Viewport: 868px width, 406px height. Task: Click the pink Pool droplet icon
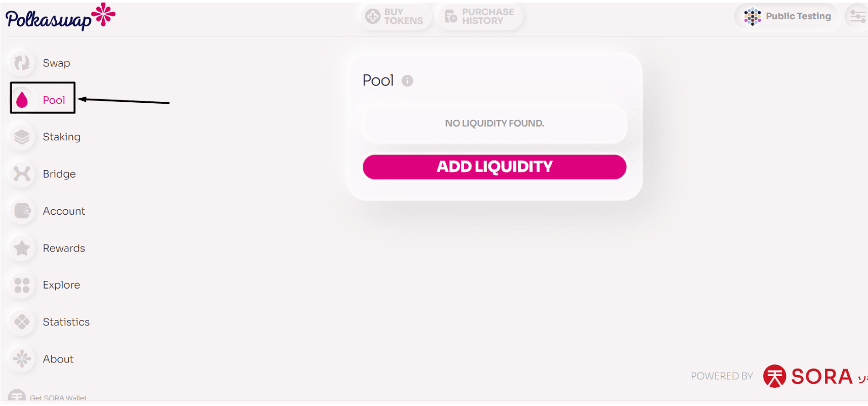click(x=22, y=100)
